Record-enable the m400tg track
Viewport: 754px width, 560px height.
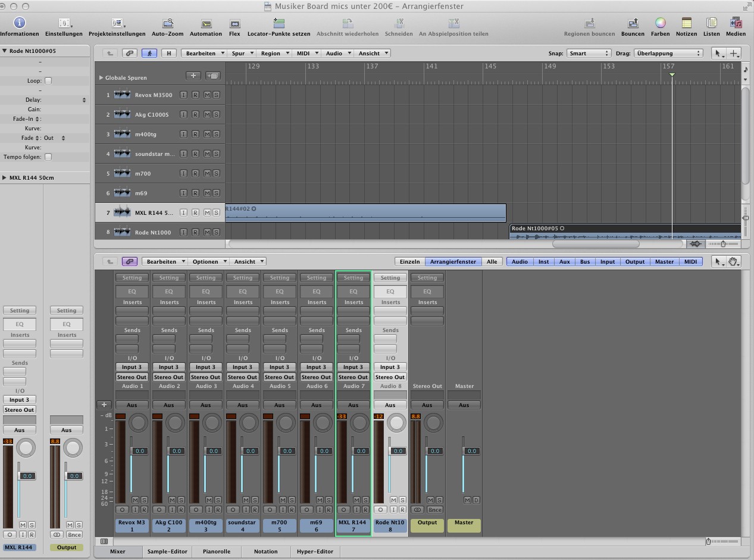195,134
